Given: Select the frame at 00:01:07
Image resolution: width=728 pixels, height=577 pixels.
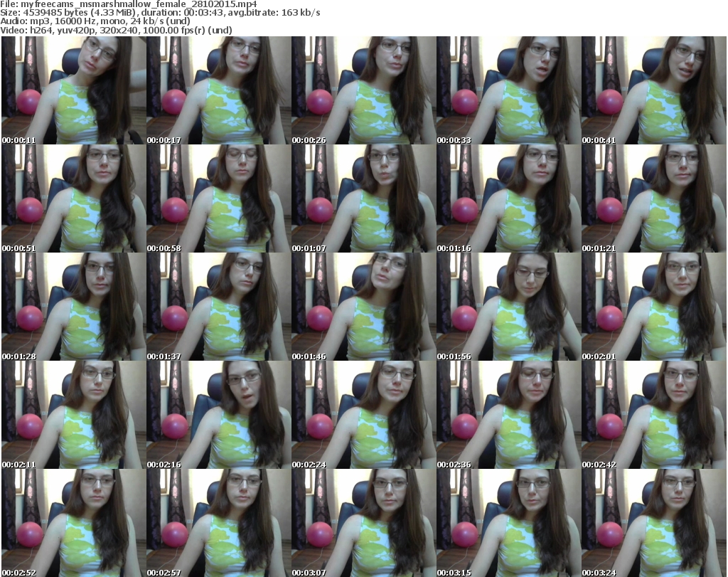Looking at the screenshot, I should pos(363,198).
